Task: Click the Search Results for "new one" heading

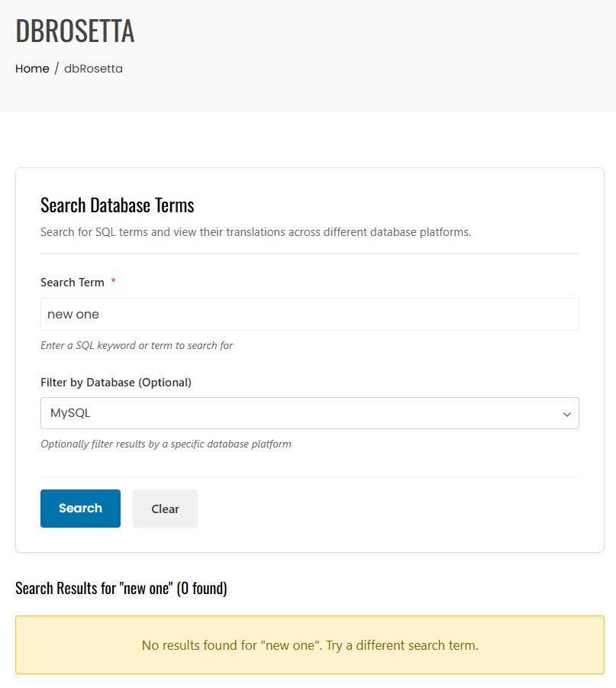Action: coord(121,588)
